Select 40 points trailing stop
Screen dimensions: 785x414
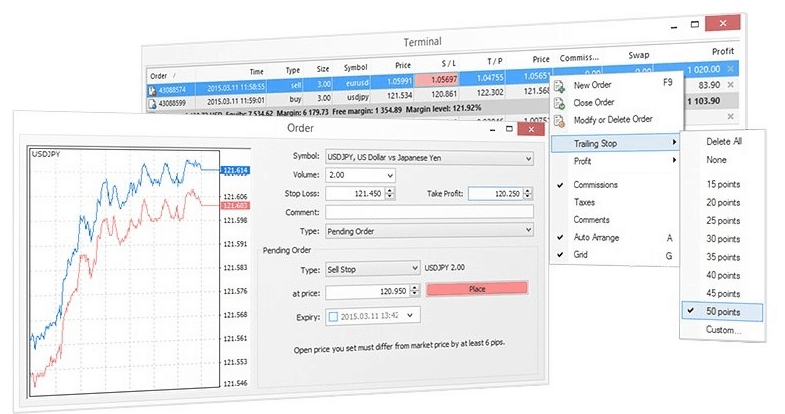click(722, 275)
